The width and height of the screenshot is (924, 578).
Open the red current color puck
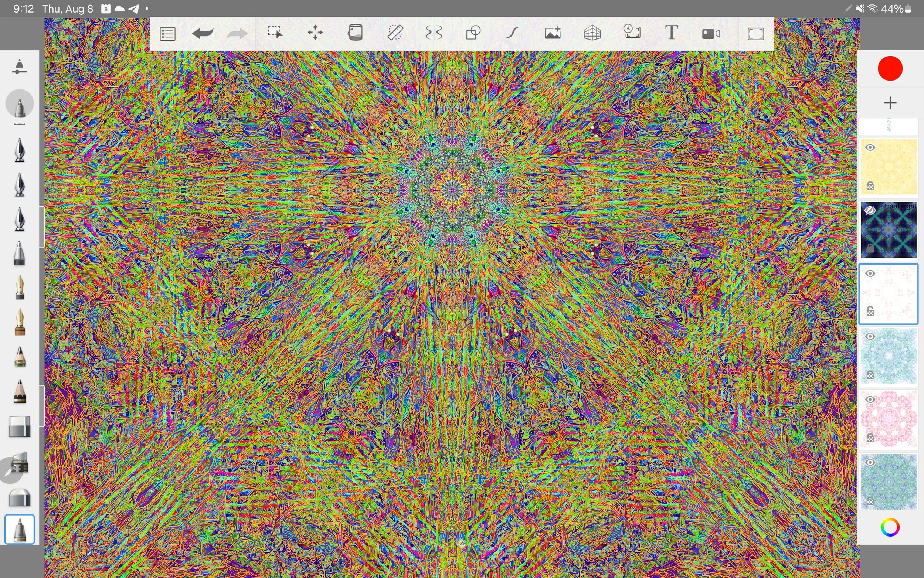pyautogui.click(x=890, y=68)
